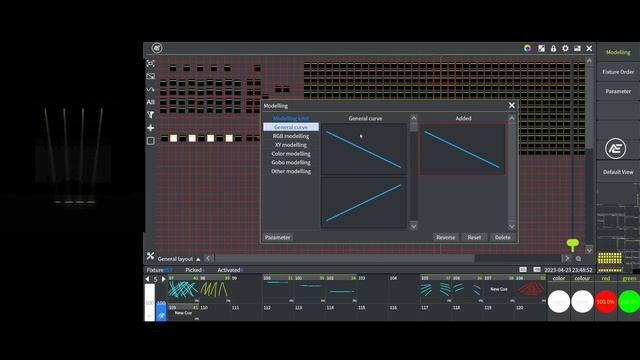Screen dimensions: 640x360
Task: Click the AE logo in the window header
Action: (x=157, y=48)
